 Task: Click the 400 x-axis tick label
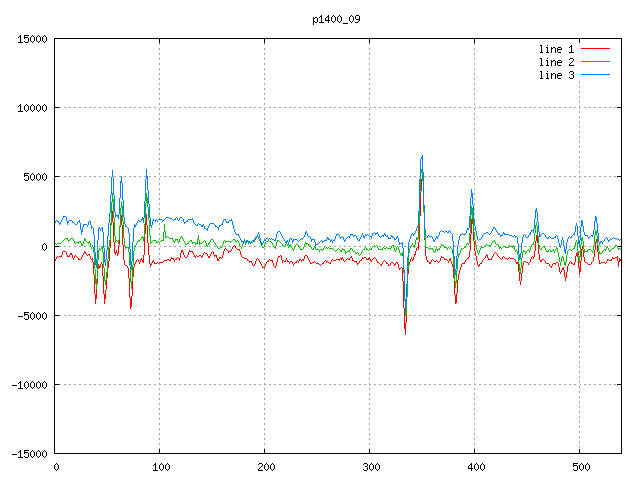pos(474,467)
